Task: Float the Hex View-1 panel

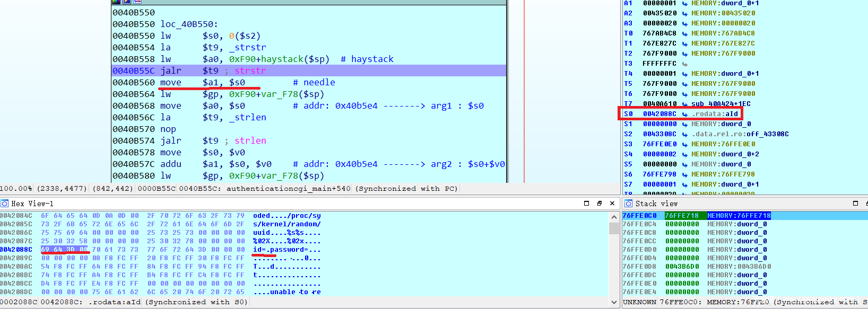Action: 599,204
